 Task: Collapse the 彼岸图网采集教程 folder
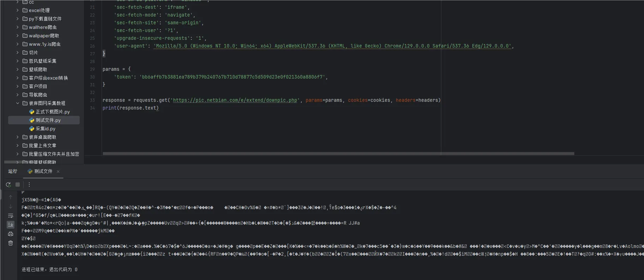pos(18,103)
